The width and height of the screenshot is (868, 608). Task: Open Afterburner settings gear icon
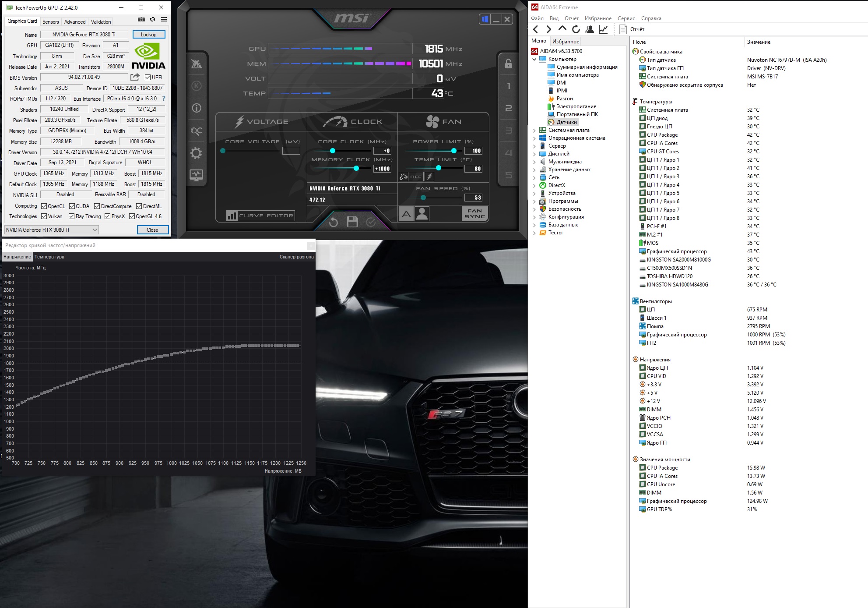pos(196,153)
